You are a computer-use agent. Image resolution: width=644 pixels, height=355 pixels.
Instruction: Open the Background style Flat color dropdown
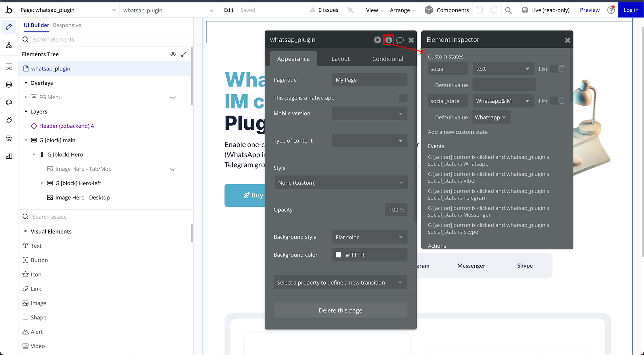(x=369, y=237)
